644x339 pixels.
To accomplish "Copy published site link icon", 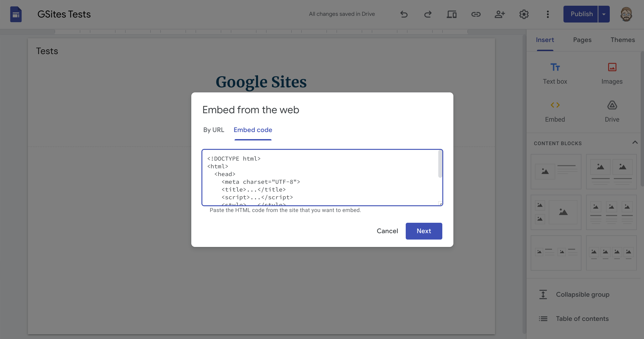I will (x=476, y=14).
